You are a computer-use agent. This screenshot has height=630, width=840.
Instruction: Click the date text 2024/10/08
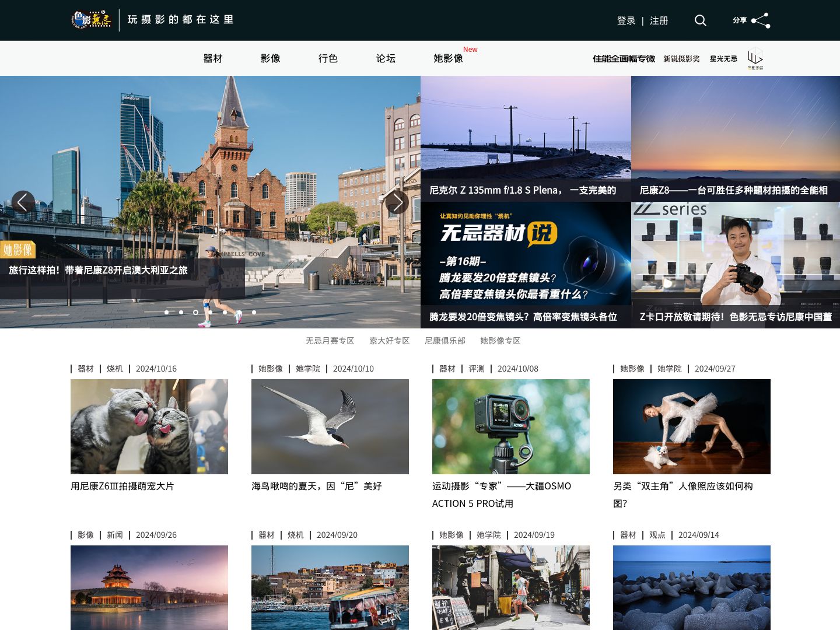point(518,369)
